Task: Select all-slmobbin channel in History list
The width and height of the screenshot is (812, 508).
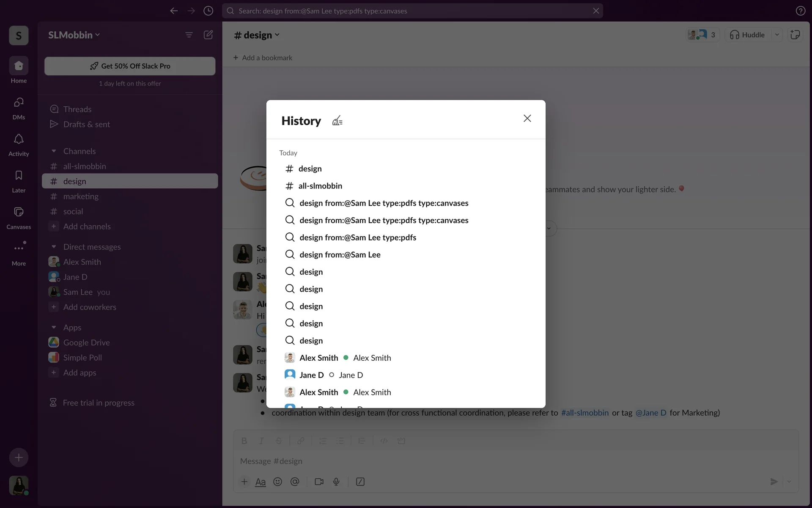Action: click(x=320, y=186)
